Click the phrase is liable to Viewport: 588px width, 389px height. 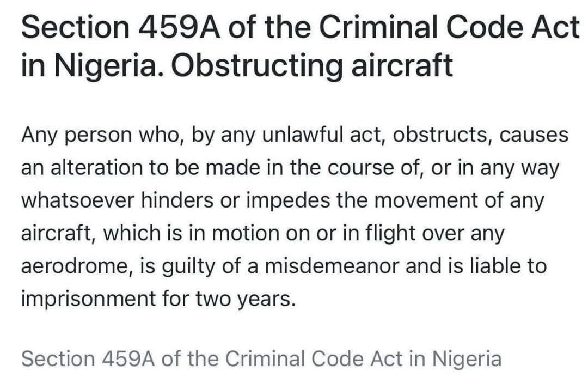(x=497, y=266)
